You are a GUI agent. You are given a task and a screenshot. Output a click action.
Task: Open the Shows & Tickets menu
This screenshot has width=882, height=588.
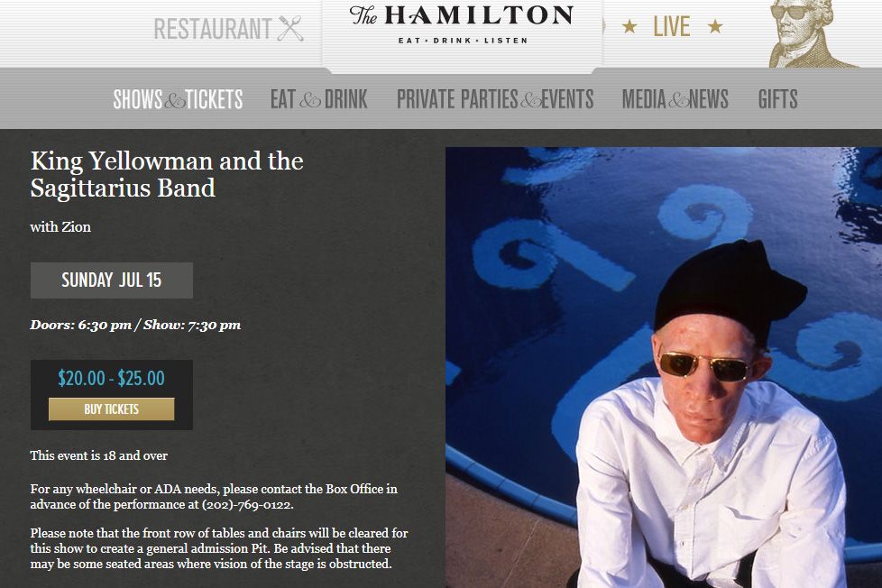pos(178,99)
